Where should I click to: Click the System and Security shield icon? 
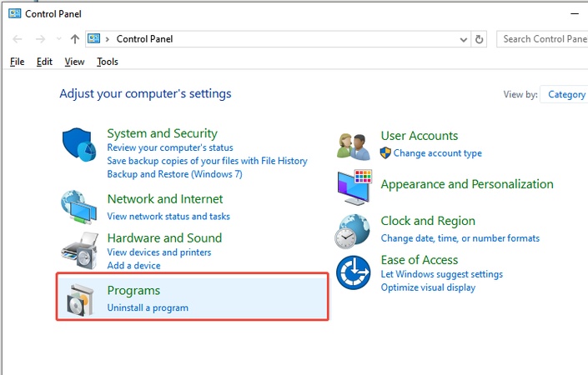78,145
